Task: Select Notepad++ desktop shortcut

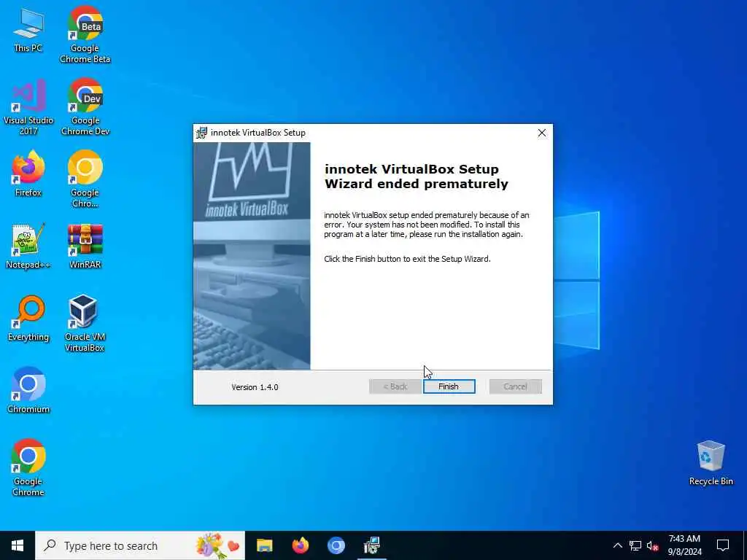Action: tap(28, 246)
